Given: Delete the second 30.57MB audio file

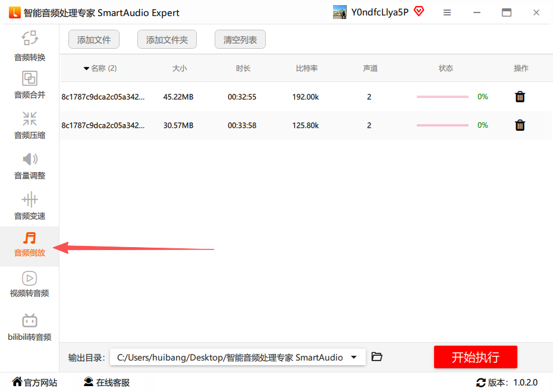Looking at the screenshot, I should (520, 125).
